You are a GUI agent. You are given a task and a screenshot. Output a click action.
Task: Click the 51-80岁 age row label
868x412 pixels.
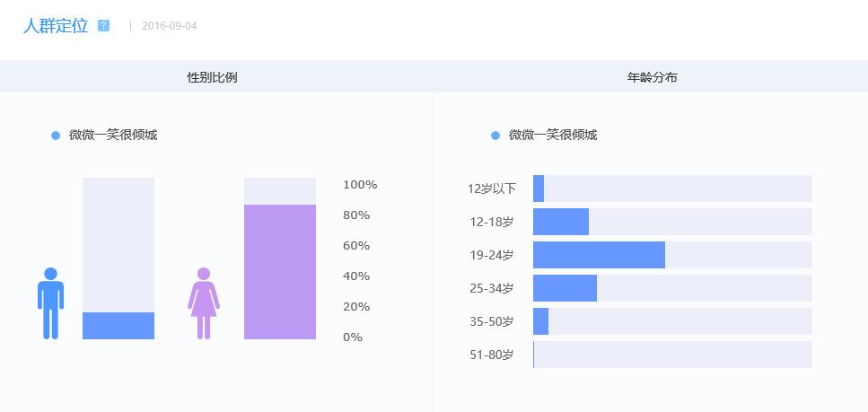tap(492, 355)
